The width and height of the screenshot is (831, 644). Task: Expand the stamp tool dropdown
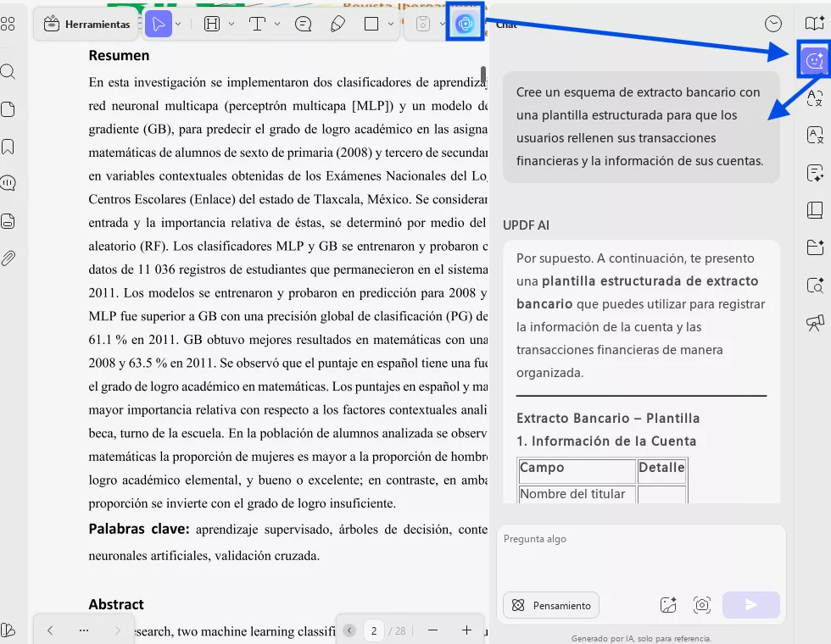[442, 24]
